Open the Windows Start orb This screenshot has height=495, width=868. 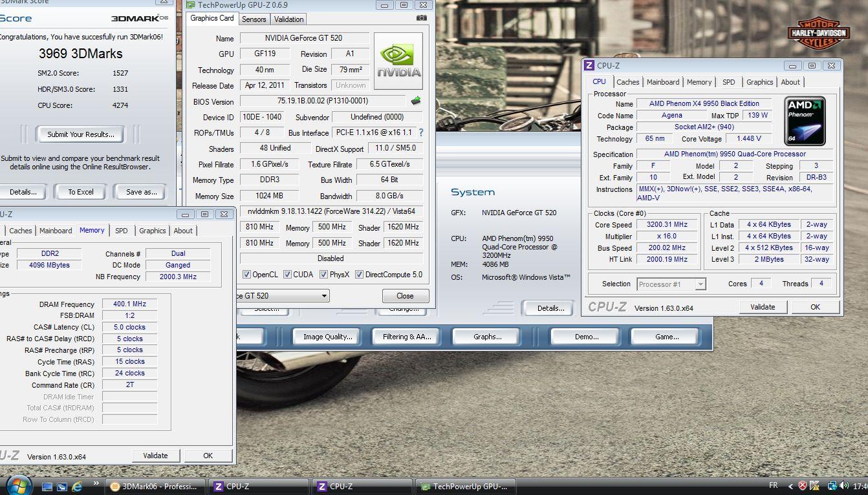pos(18,485)
